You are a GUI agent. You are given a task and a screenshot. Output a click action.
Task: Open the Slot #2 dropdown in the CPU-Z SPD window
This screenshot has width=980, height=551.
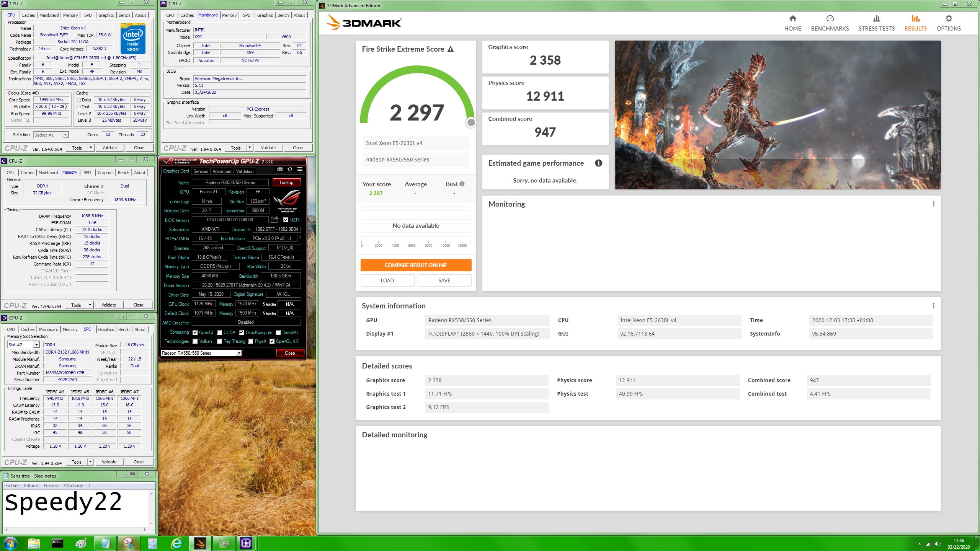(23, 345)
